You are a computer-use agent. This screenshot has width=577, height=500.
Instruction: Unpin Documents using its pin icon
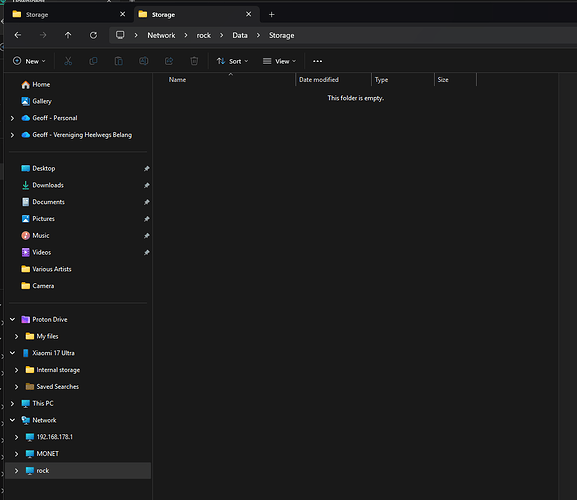[x=146, y=202]
